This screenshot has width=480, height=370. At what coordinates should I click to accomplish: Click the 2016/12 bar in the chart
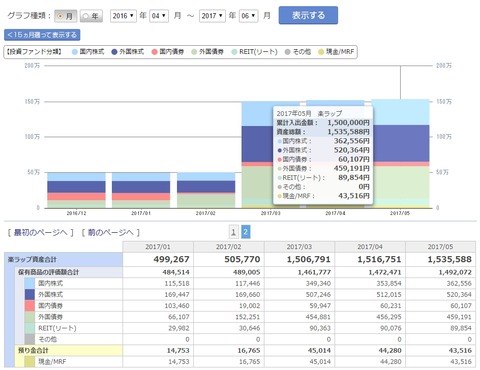tap(76, 190)
